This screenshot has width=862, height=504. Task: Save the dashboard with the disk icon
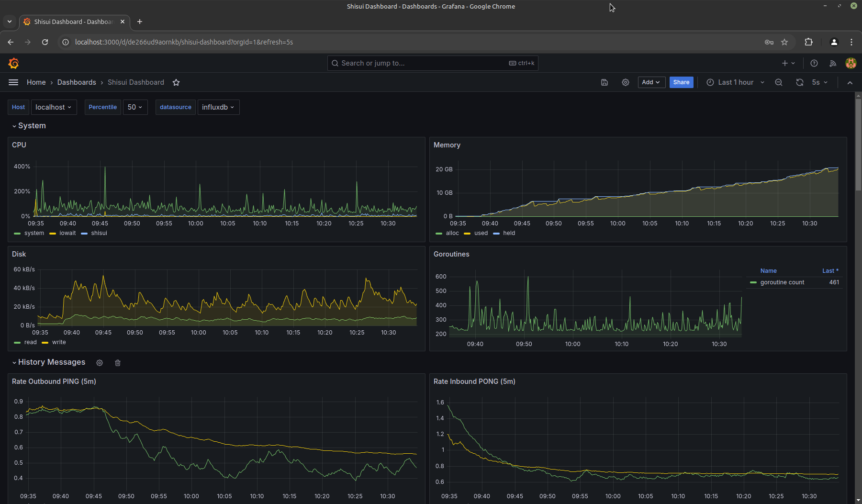pyautogui.click(x=605, y=82)
